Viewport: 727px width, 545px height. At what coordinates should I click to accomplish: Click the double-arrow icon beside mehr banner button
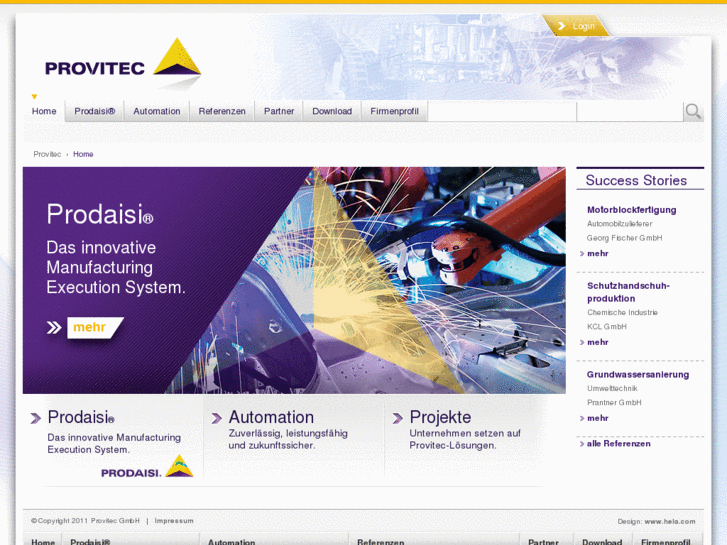point(54,327)
